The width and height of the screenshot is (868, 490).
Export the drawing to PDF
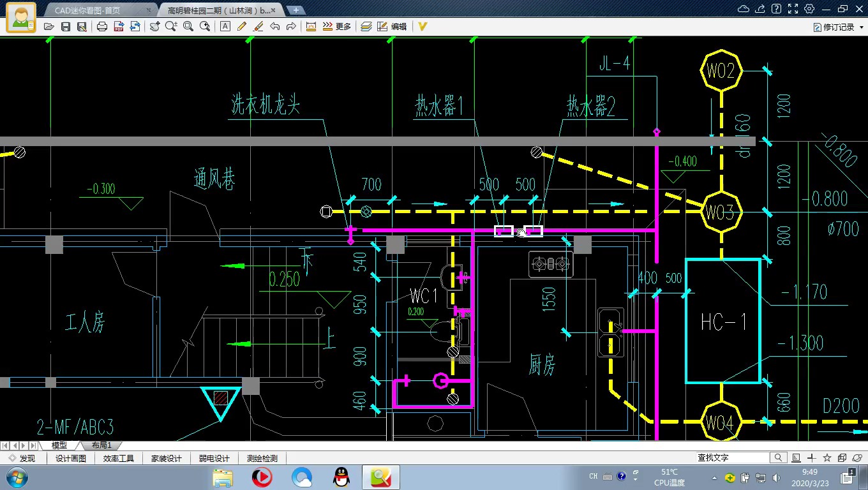pos(119,27)
